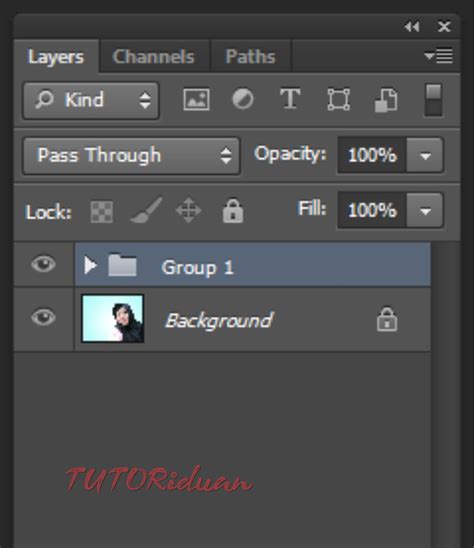Filter for pixel layers icon
This screenshot has height=548, width=474.
(196, 100)
